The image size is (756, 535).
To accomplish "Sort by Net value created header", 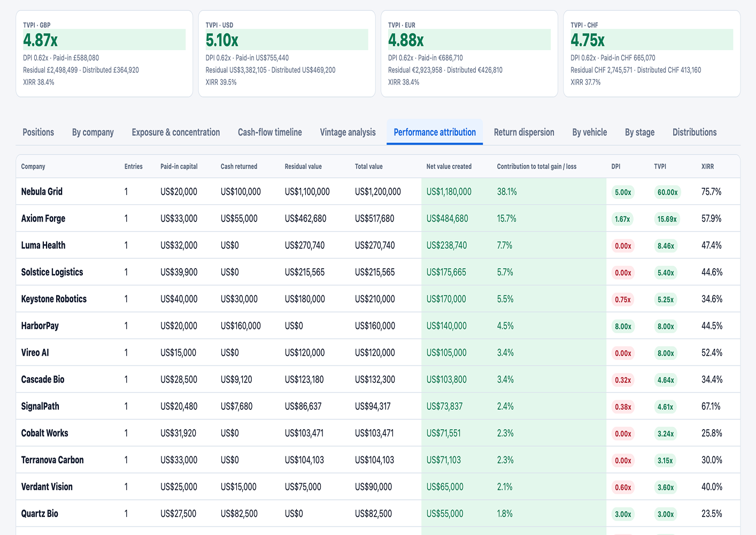I will pyautogui.click(x=449, y=166).
